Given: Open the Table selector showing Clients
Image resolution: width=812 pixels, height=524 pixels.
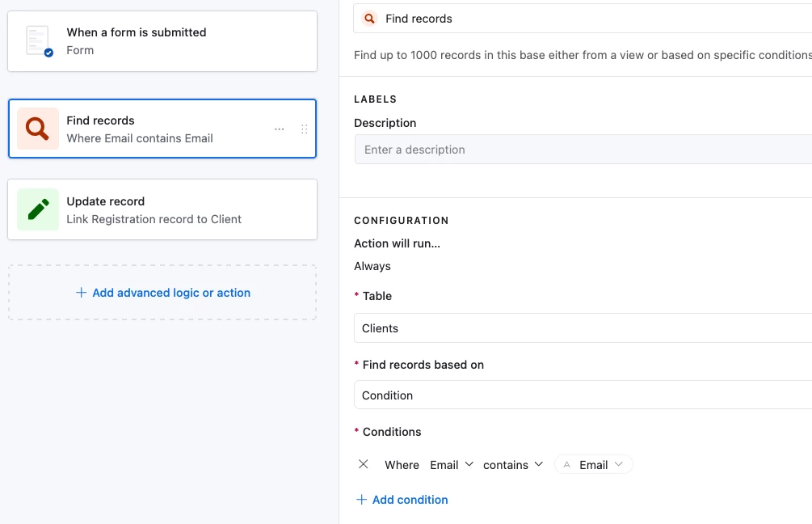Looking at the screenshot, I should [x=582, y=328].
